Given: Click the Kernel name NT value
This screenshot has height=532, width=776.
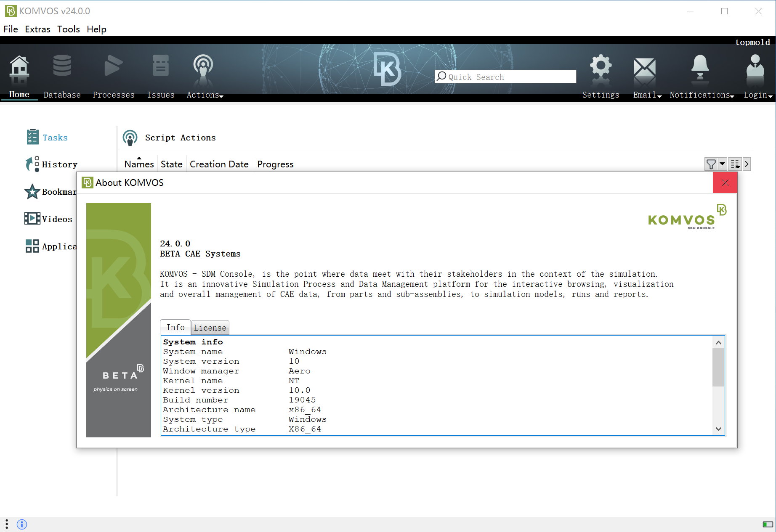Looking at the screenshot, I should [x=294, y=381].
